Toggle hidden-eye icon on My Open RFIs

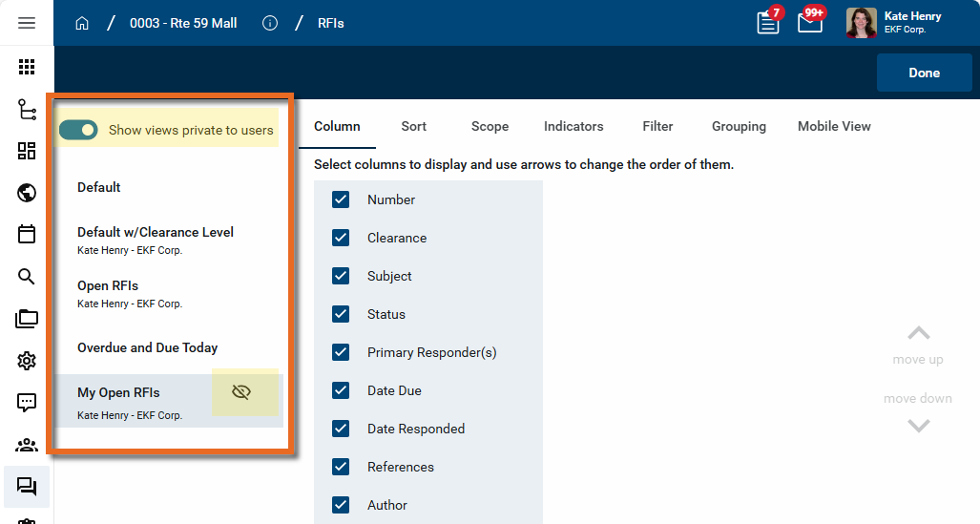point(241,392)
